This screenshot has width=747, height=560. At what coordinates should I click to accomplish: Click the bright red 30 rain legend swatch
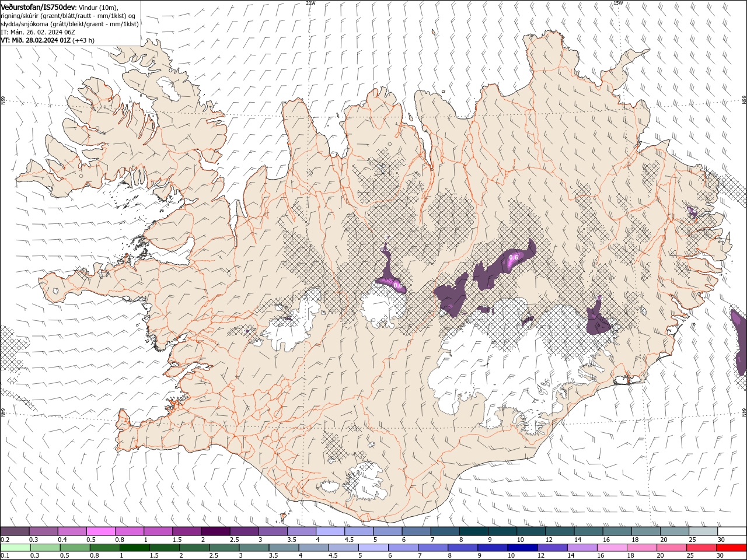[731, 548]
